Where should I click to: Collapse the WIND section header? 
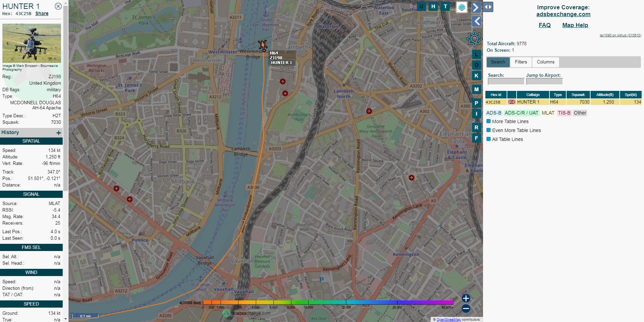pyautogui.click(x=31, y=272)
